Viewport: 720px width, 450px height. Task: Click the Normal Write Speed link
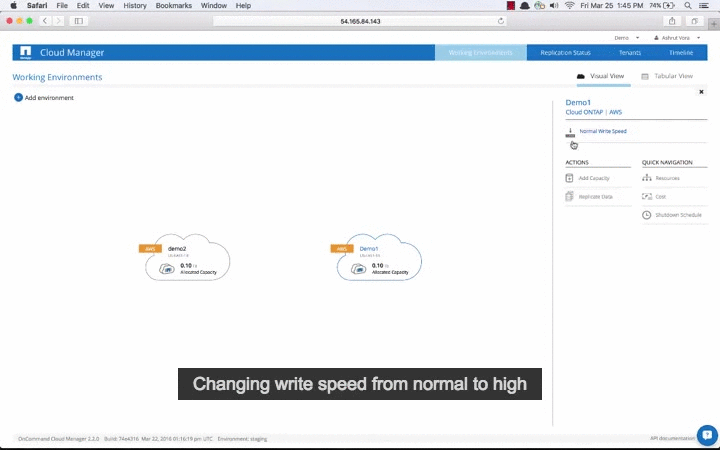click(x=603, y=131)
